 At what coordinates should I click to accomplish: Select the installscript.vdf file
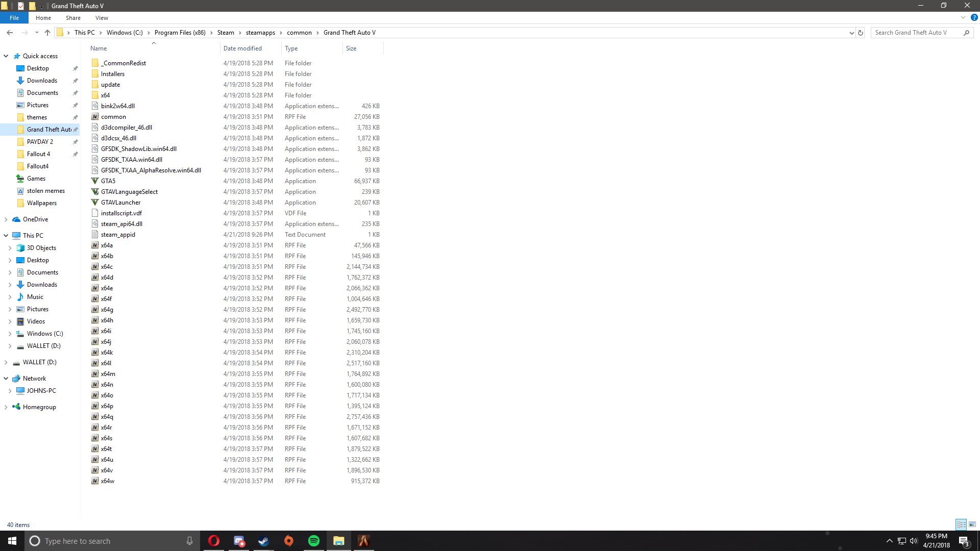pos(121,213)
